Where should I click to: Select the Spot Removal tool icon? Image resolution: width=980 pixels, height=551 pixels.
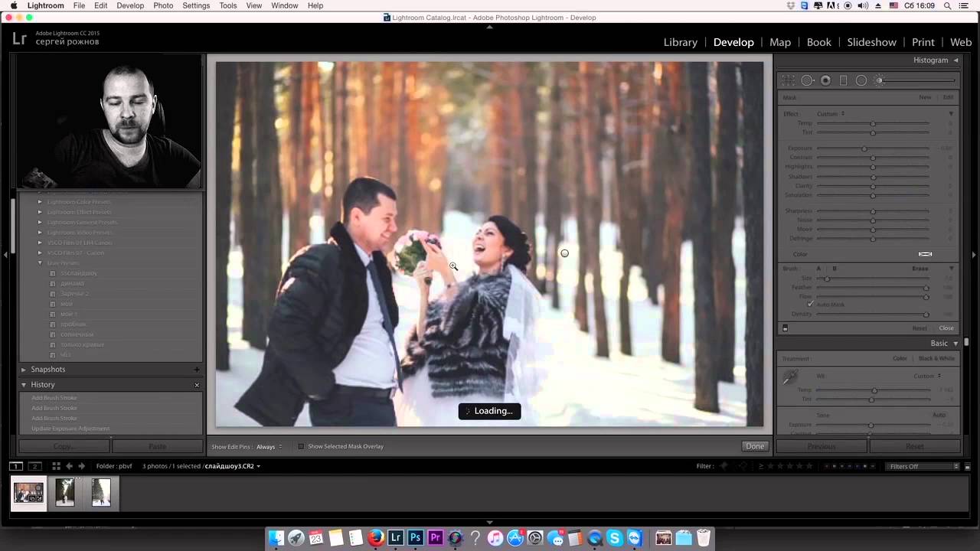click(x=807, y=80)
